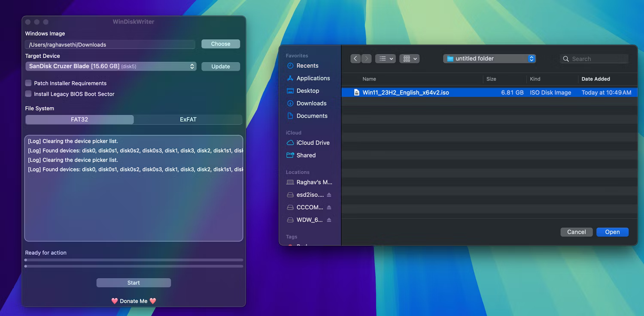The height and width of the screenshot is (316, 644).
Task: Select the ExFAT file system option
Action: click(x=188, y=119)
